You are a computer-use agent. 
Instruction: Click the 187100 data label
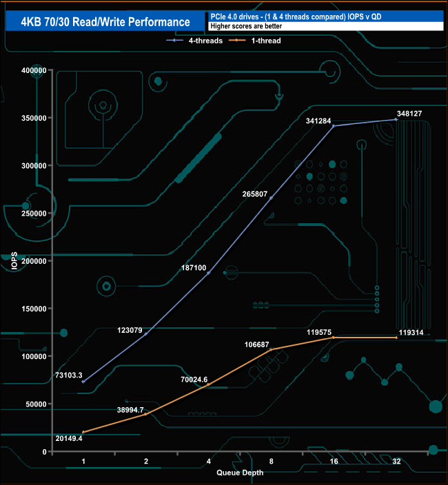194,267
